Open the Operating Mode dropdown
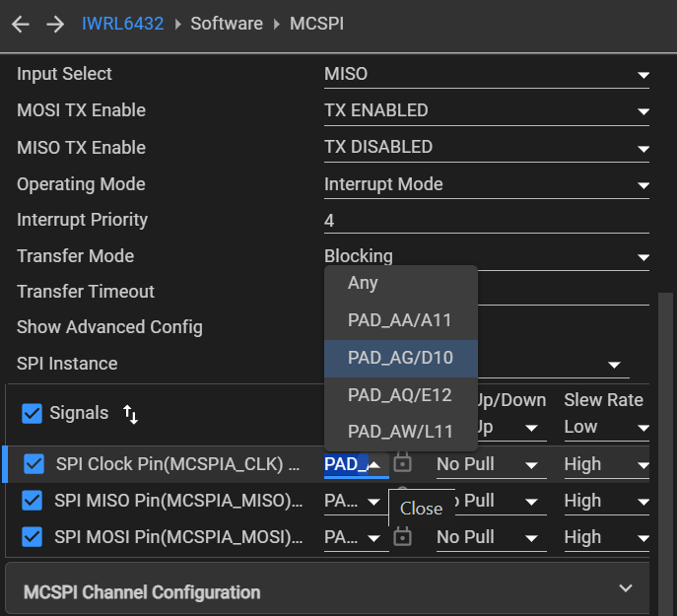Image resolution: width=677 pixels, height=616 pixels. pos(487,184)
